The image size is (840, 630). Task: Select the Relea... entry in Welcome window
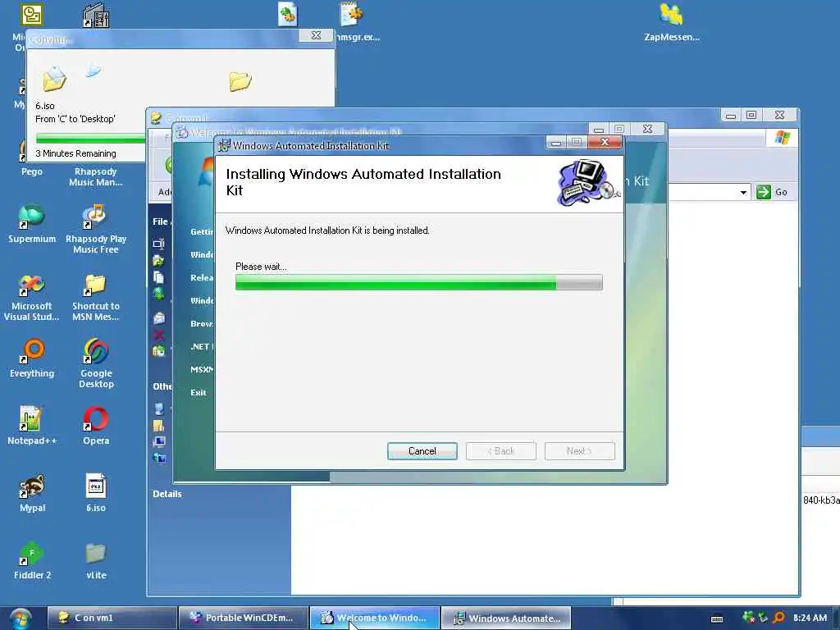(x=202, y=277)
